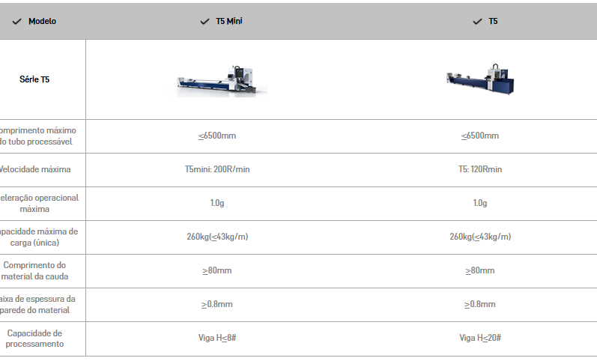Viewport: 597px width, 364px height.
Task: Click the checkmark icon beside T5 Mini
Action: [x=204, y=22]
